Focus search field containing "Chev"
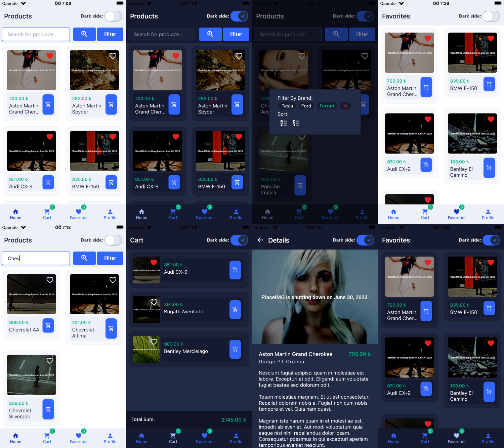Image resolution: width=504 pixels, height=448 pixels. tap(36, 258)
